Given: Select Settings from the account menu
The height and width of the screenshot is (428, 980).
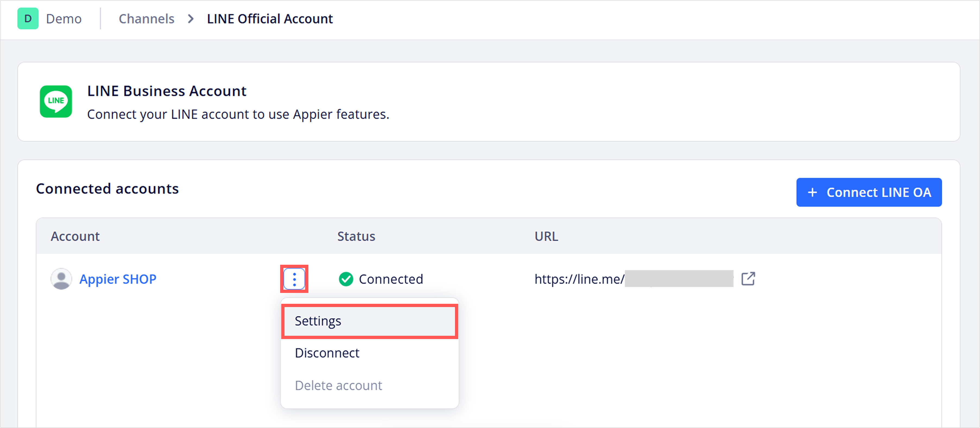Looking at the screenshot, I should [x=369, y=321].
